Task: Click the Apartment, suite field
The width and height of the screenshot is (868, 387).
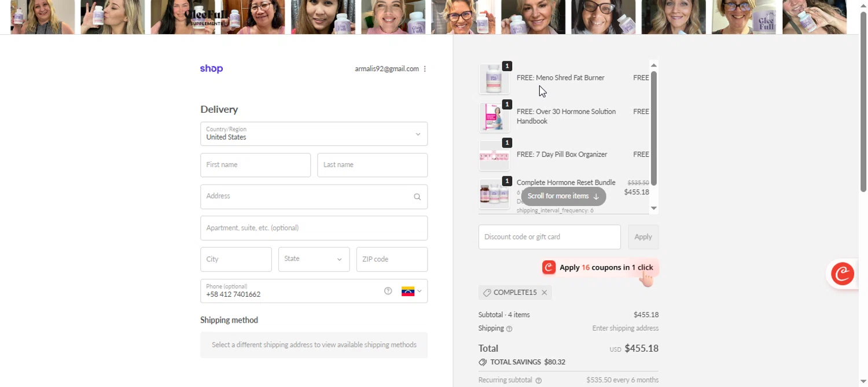Action: (314, 228)
